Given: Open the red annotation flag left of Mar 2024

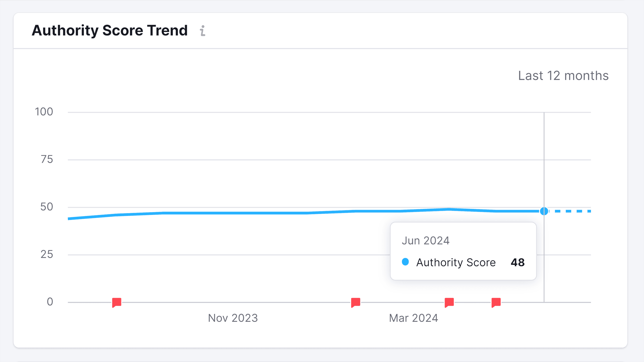Looking at the screenshot, I should [356, 302].
